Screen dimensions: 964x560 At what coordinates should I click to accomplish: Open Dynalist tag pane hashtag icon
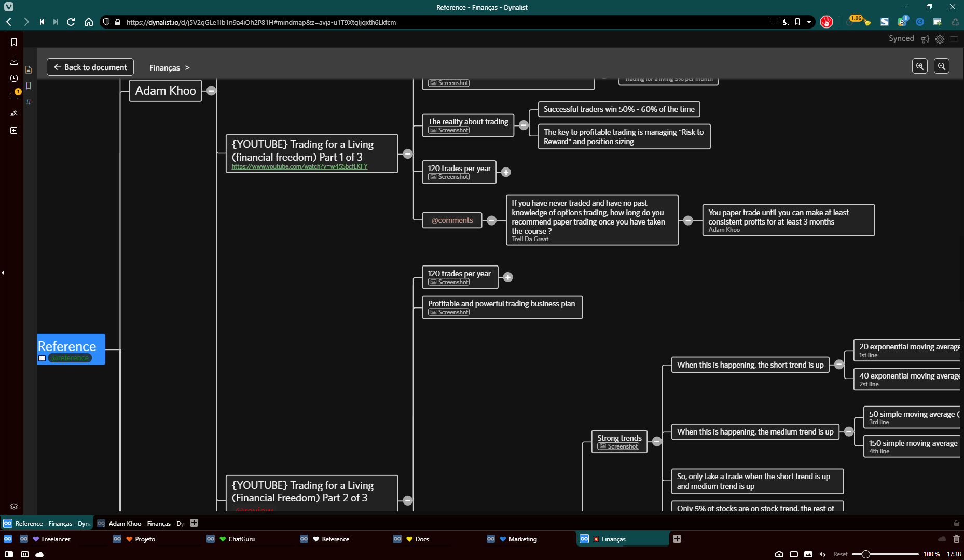point(29,102)
